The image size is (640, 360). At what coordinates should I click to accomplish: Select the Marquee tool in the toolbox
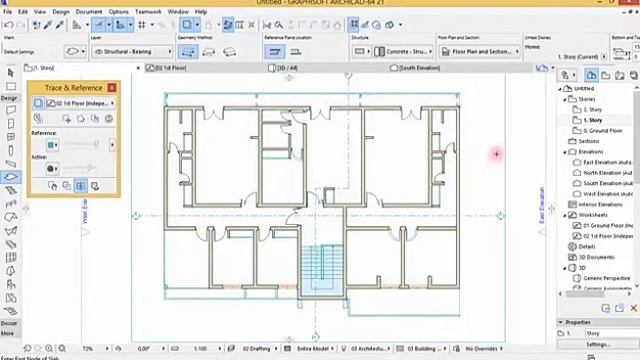[x=11, y=86]
